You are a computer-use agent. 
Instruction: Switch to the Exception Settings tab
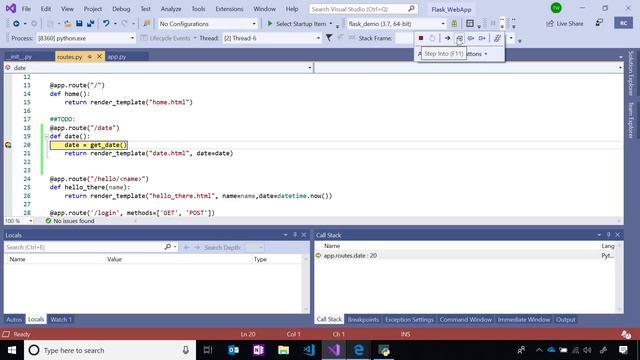click(409, 320)
